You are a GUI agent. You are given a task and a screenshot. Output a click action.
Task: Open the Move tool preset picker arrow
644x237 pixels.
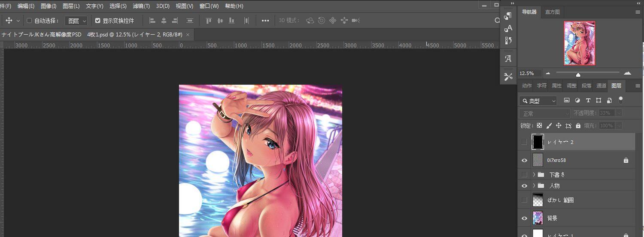(x=18, y=21)
